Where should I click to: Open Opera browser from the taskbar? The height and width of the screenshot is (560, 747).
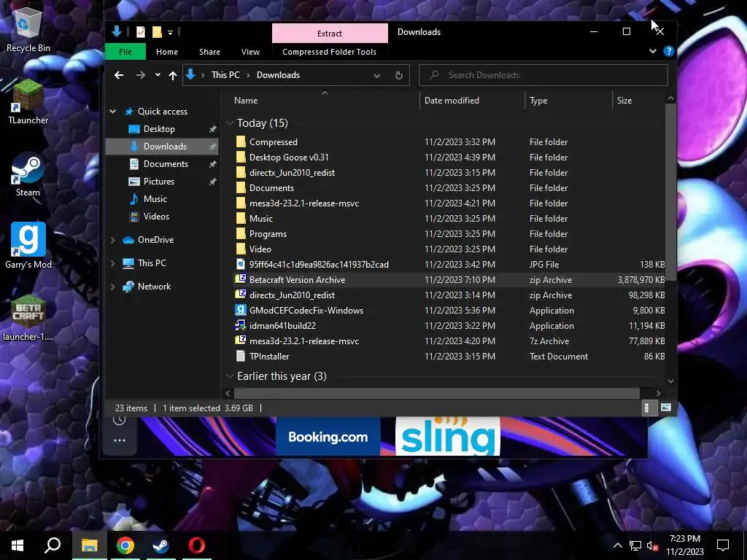pos(197,545)
